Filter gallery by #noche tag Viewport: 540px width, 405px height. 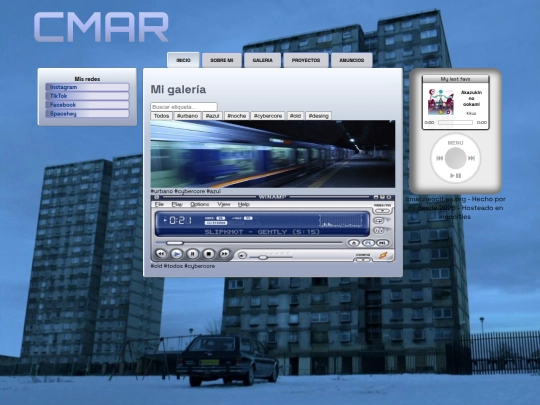237,116
